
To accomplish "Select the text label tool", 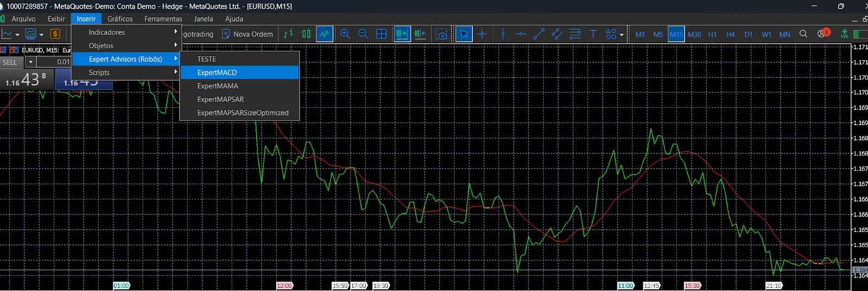I will pyautogui.click(x=593, y=34).
